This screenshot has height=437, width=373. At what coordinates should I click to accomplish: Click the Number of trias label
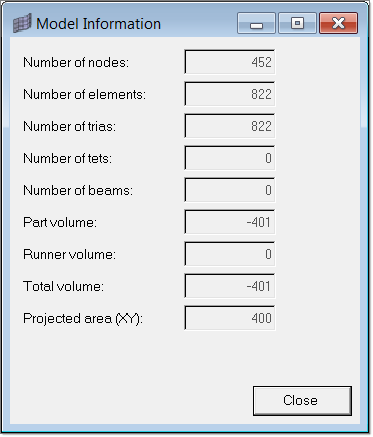[70, 126]
